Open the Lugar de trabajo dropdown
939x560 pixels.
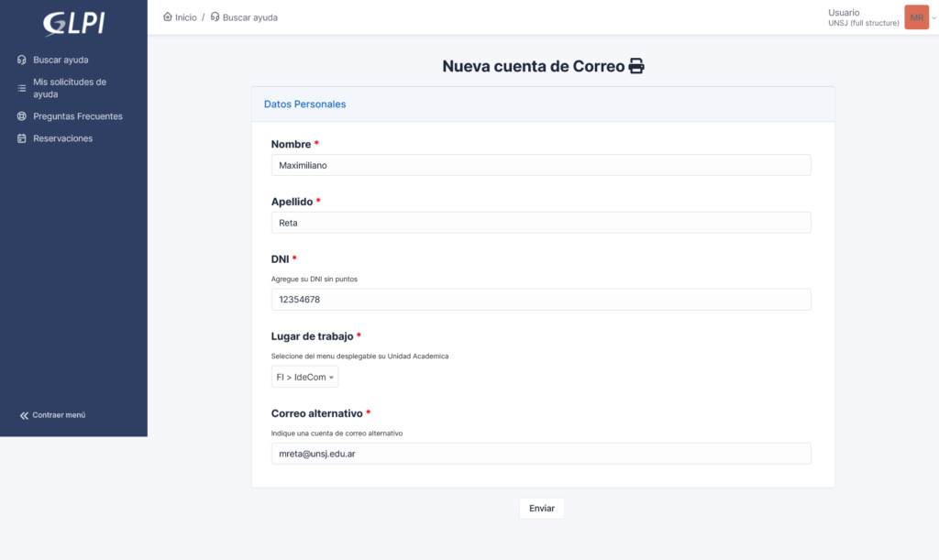304,377
